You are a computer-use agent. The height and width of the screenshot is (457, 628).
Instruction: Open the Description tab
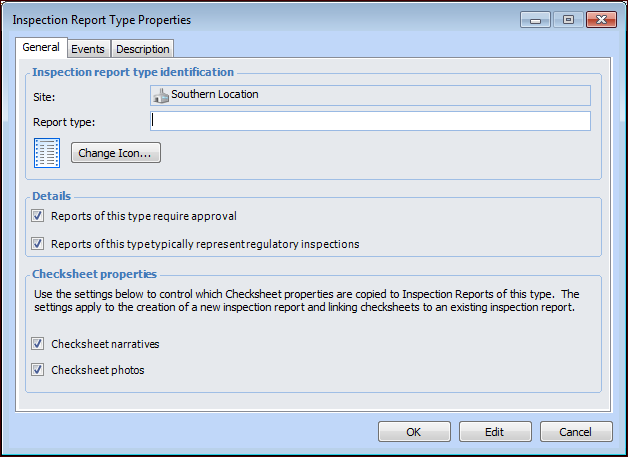[x=142, y=49]
